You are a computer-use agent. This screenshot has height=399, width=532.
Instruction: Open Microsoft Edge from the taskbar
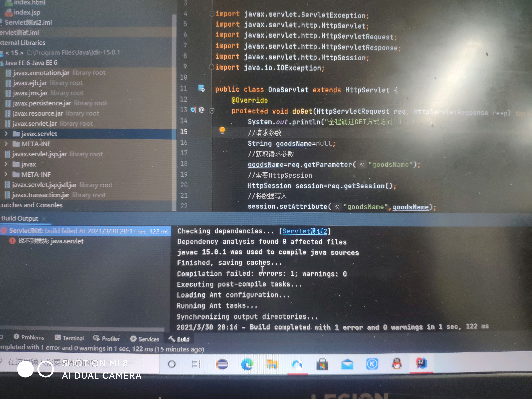pyautogui.click(x=247, y=364)
